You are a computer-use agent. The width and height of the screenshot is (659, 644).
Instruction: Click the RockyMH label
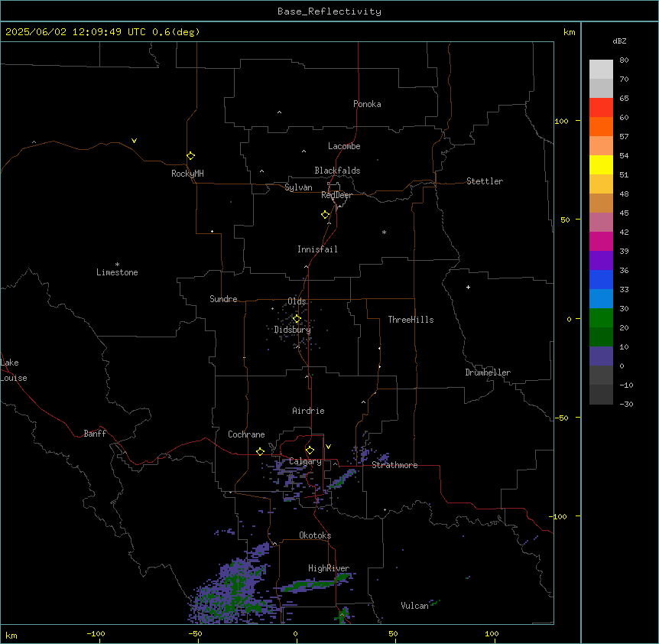[x=187, y=174]
